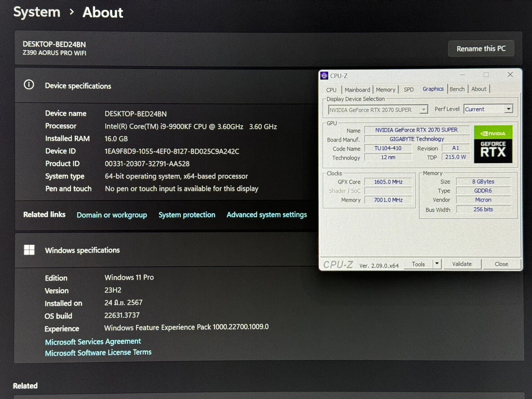The image size is (532, 399).
Task: Click the Technology 12 nm field
Action: [388, 157]
